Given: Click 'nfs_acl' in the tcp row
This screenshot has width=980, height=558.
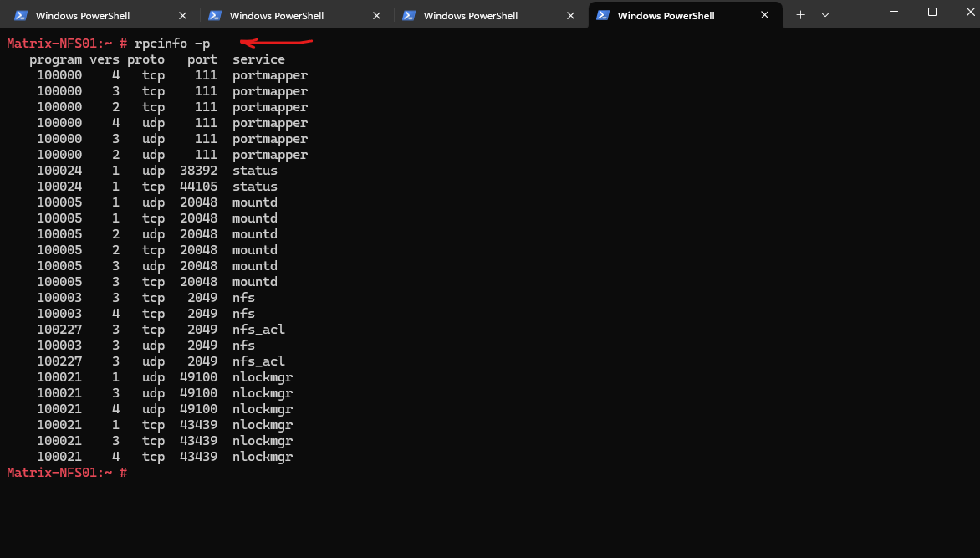Looking at the screenshot, I should pos(258,329).
